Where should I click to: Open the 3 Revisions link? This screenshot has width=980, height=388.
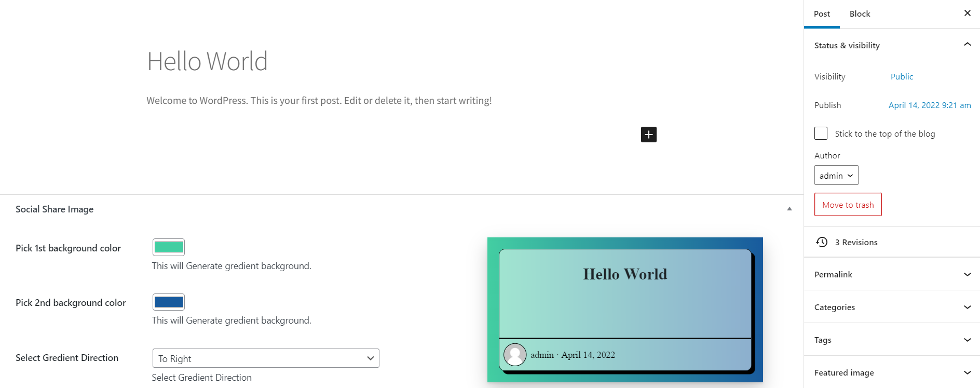tap(856, 242)
